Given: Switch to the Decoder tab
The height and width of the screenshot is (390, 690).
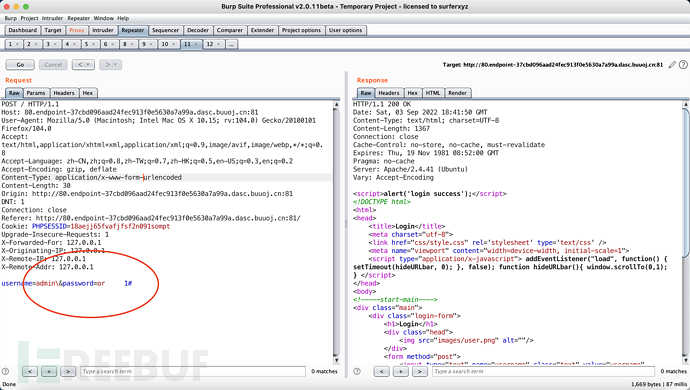Looking at the screenshot, I should click(x=198, y=30).
